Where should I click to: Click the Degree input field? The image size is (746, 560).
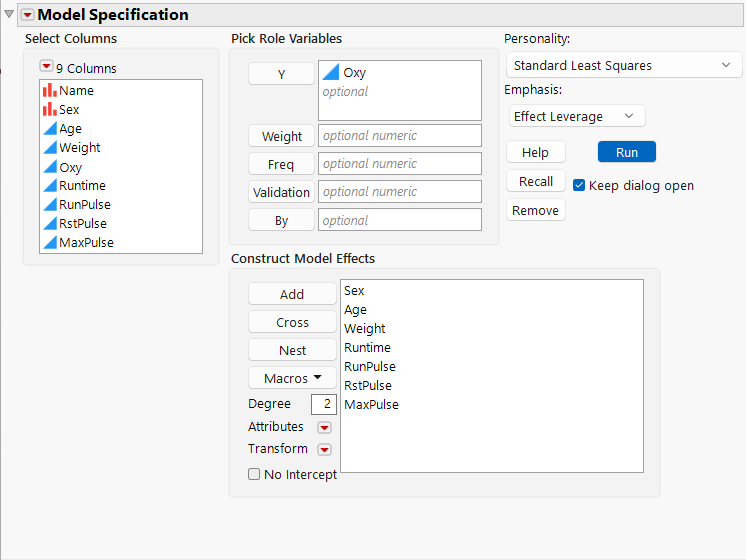324,404
